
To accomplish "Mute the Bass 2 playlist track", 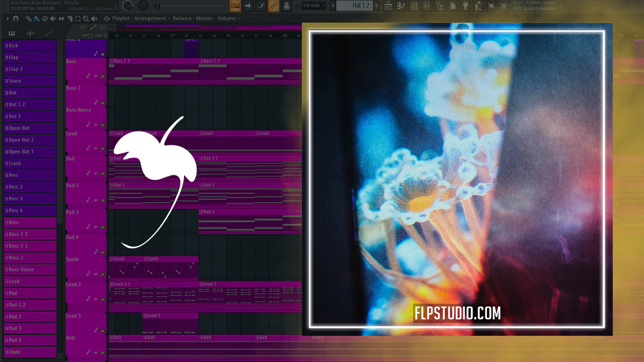I will click(x=103, y=103).
